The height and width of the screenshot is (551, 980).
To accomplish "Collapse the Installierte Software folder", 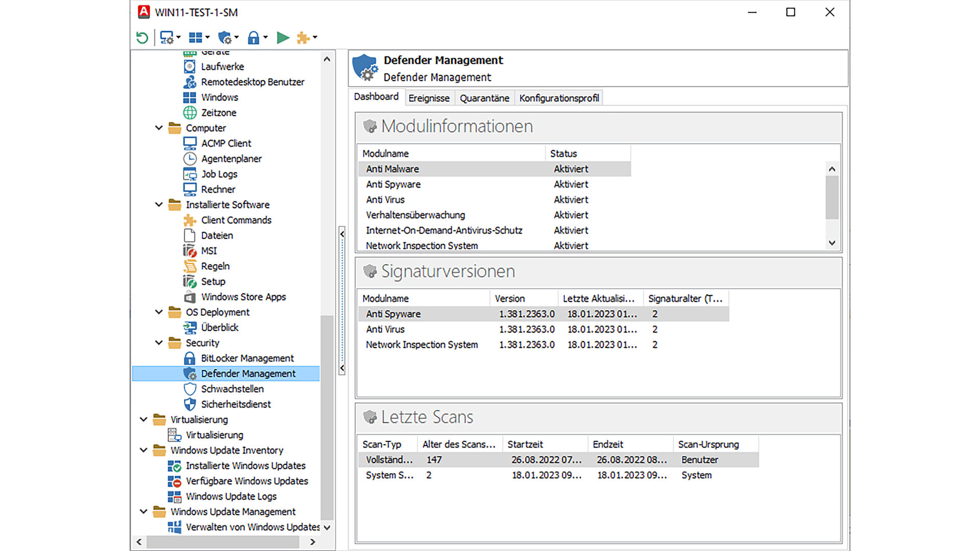I will 159,205.
